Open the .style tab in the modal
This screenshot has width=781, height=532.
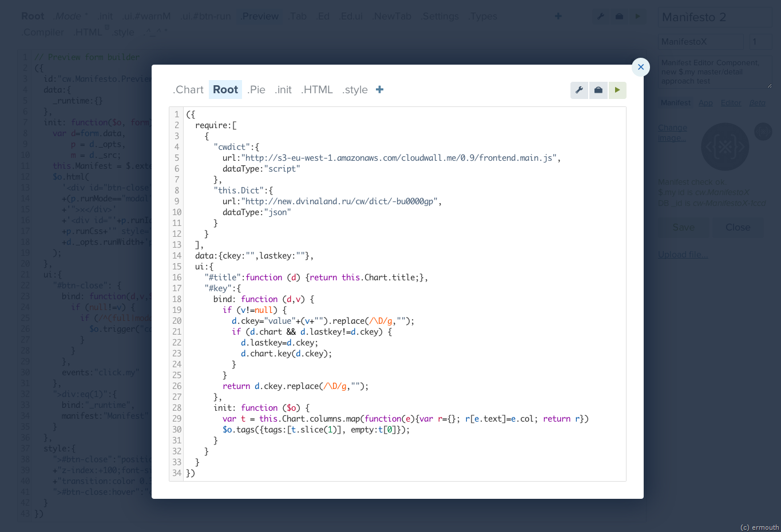(x=355, y=90)
